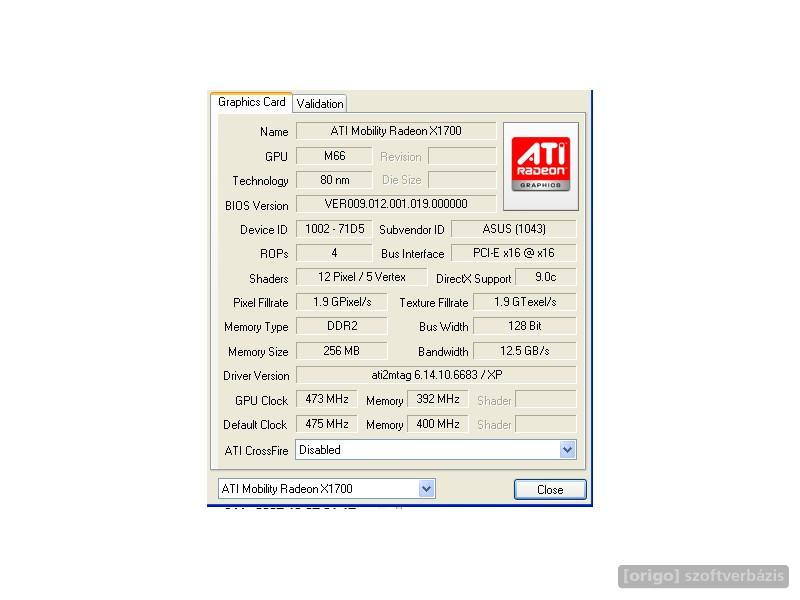Click the empty Die Size field
Viewport: 800px width, 600px height.
click(462, 180)
